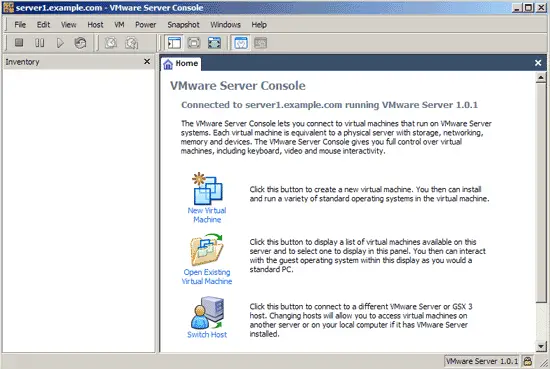Toggle the inventory sidebar view icon

[174, 43]
